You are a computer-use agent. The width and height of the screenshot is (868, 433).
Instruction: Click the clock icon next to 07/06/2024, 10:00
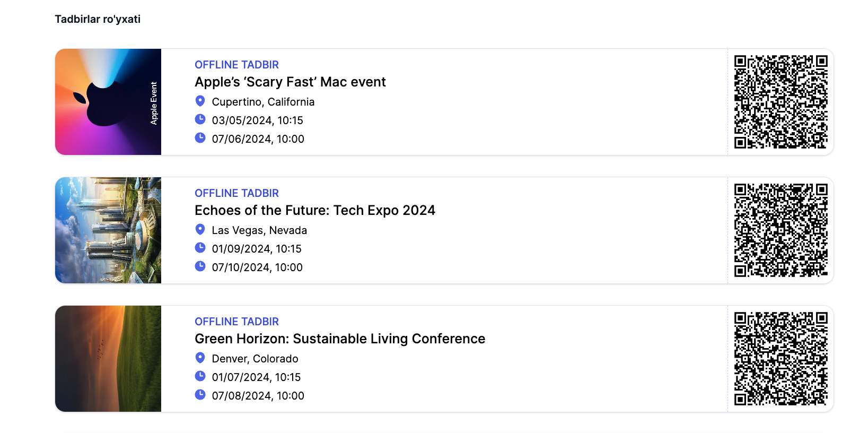(200, 138)
